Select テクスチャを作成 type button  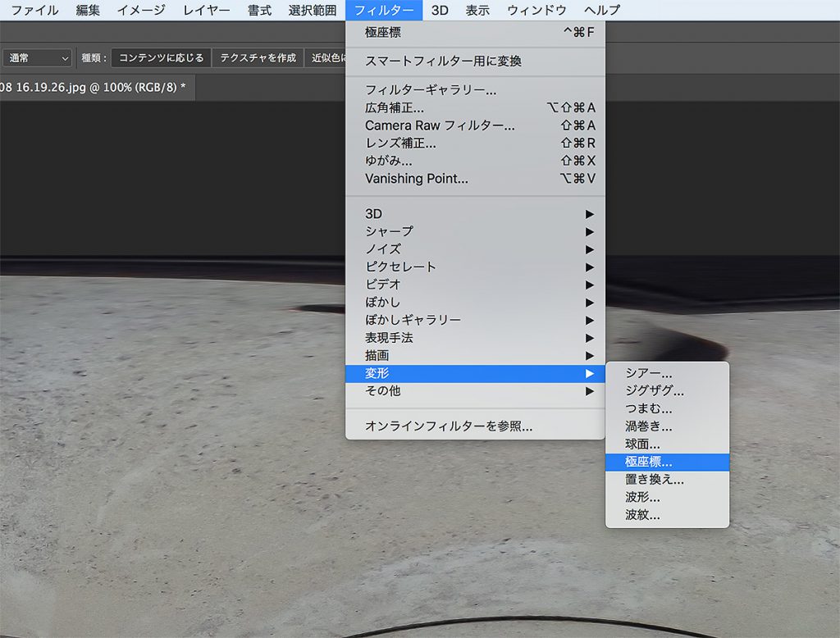pyautogui.click(x=258, y=58)
